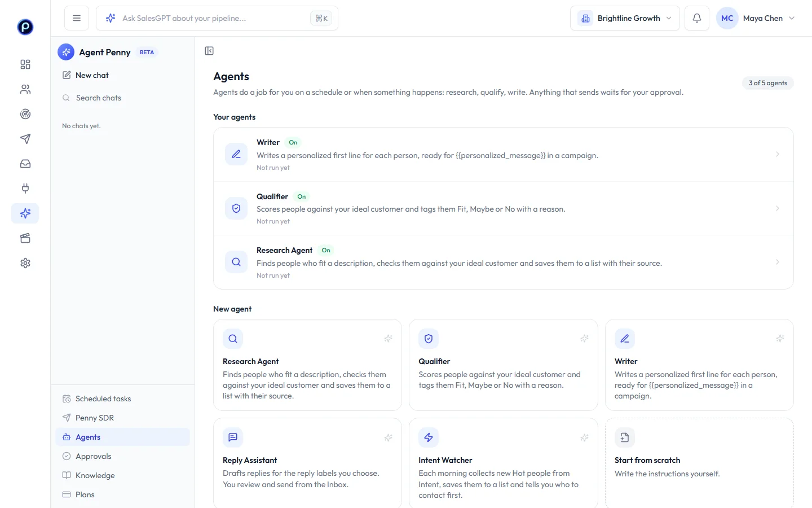Open the contacts people icon in sidebar
The image size is (812, 508).
pos(25,89)
